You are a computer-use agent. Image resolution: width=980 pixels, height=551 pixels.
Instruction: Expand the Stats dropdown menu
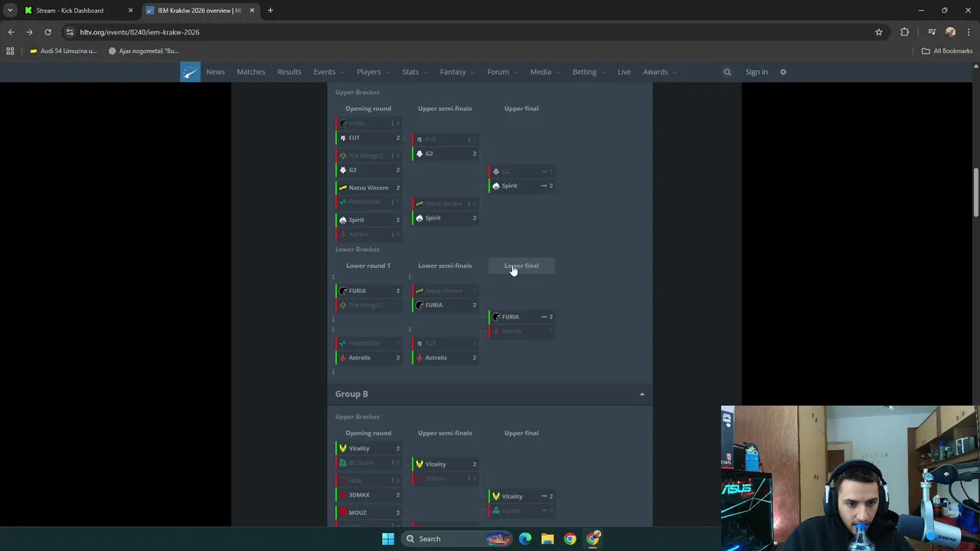415,72
